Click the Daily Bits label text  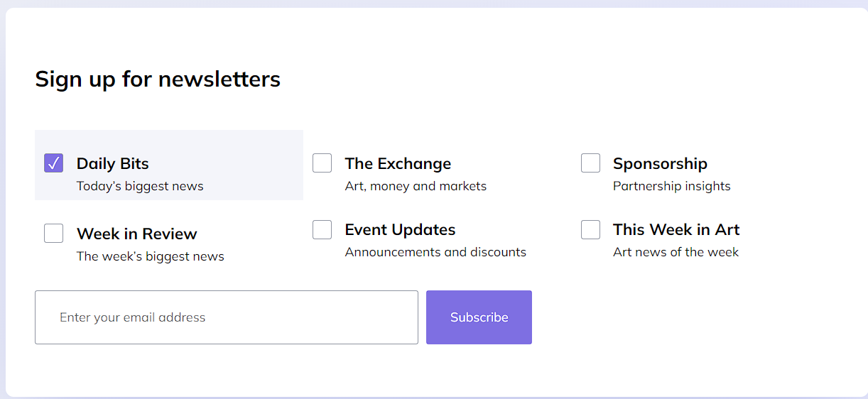pyautogui.click(x=113, y=163)
